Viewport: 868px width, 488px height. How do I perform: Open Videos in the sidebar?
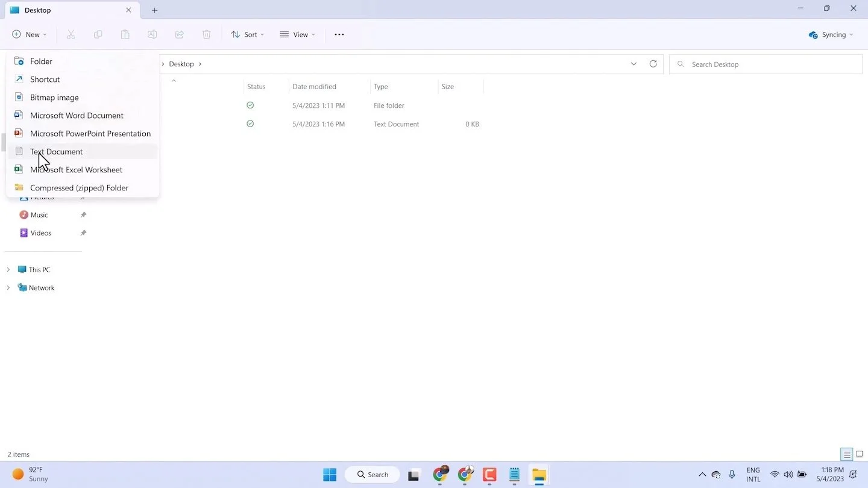click(41, 233)
